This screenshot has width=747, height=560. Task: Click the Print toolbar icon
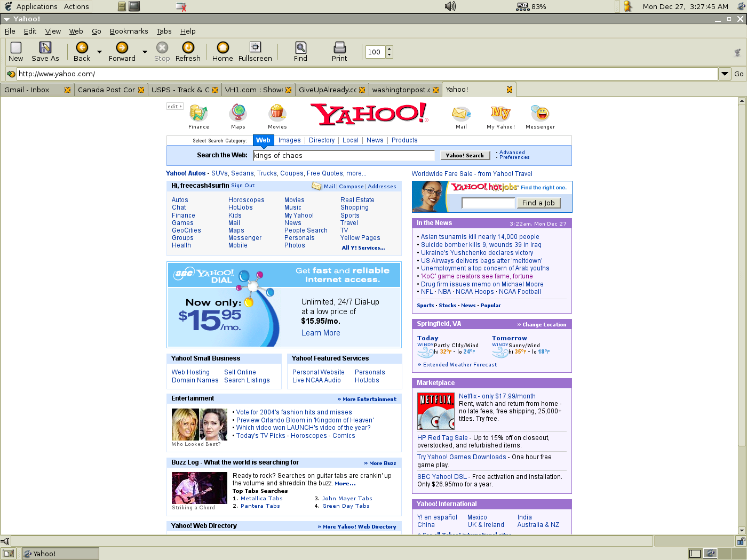point(339,48)
